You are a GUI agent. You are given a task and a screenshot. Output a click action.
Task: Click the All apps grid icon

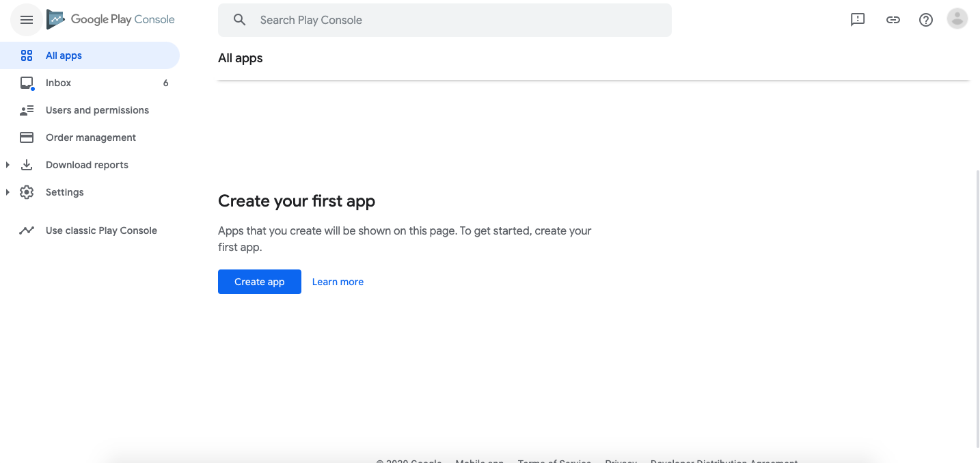pos(27,55)
